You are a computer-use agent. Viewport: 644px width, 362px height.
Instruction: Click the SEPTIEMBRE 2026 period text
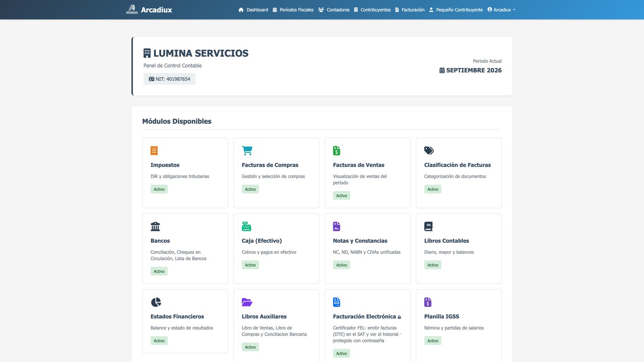pos(474,70)
